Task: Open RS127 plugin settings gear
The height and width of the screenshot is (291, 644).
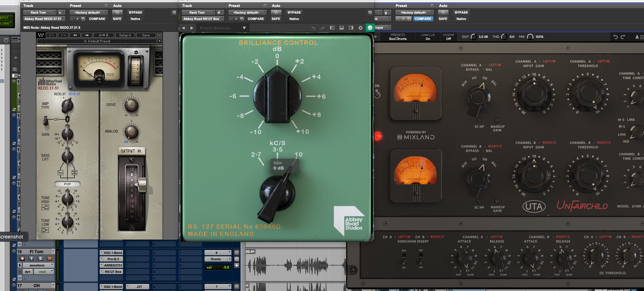Action: coord(360,28)
